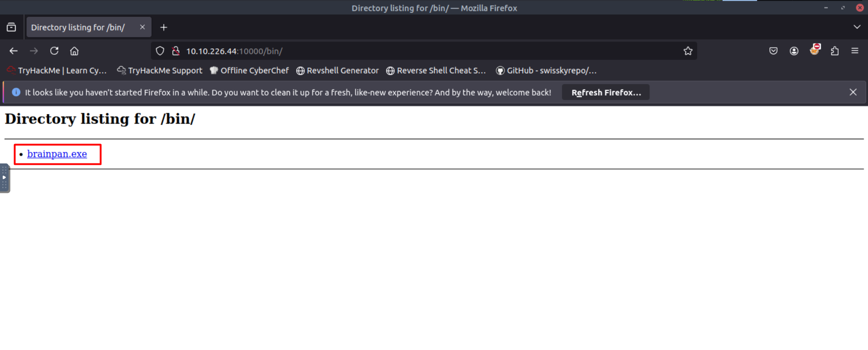This screenshot has width=868, height=350.
Task: Show the insecure connection lock info
Action: point(176,51)
